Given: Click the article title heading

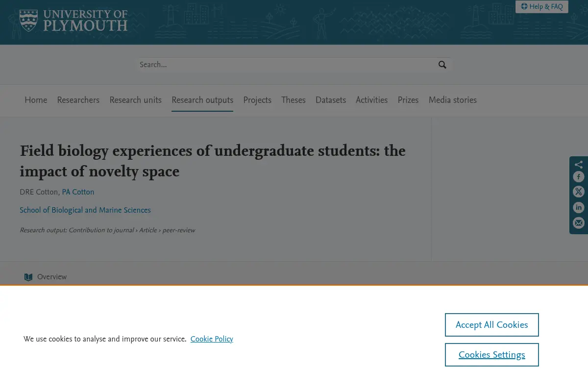Looking at the screenshot, I should coord(213,161).
